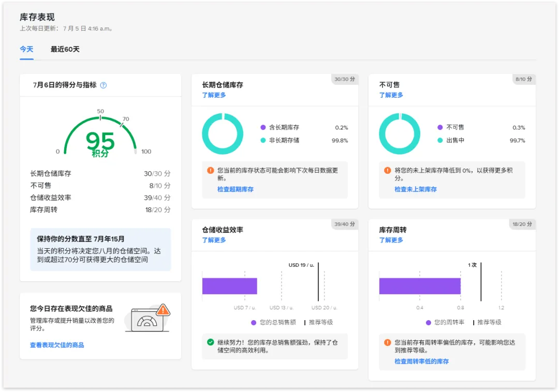This screenshot has height=392, width=559.
Task: Click the 推荐等级 legend in 仓储收益效率
Action: coord(318,323)
